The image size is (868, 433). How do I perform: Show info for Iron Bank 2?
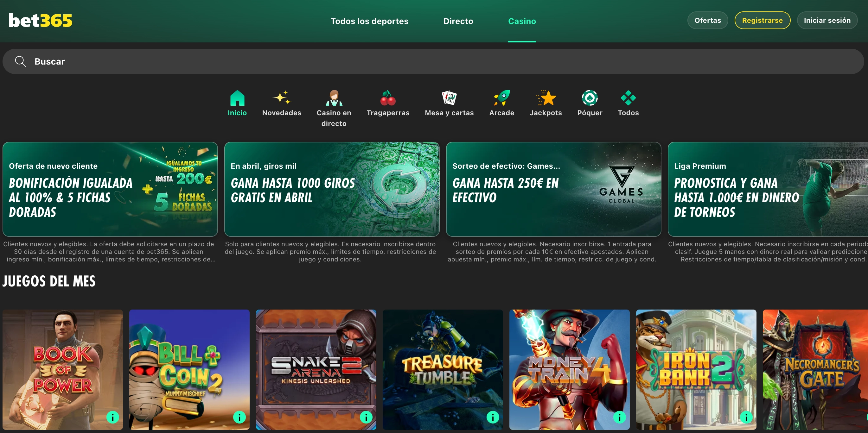pyautogui.click(x=746, y=417)
